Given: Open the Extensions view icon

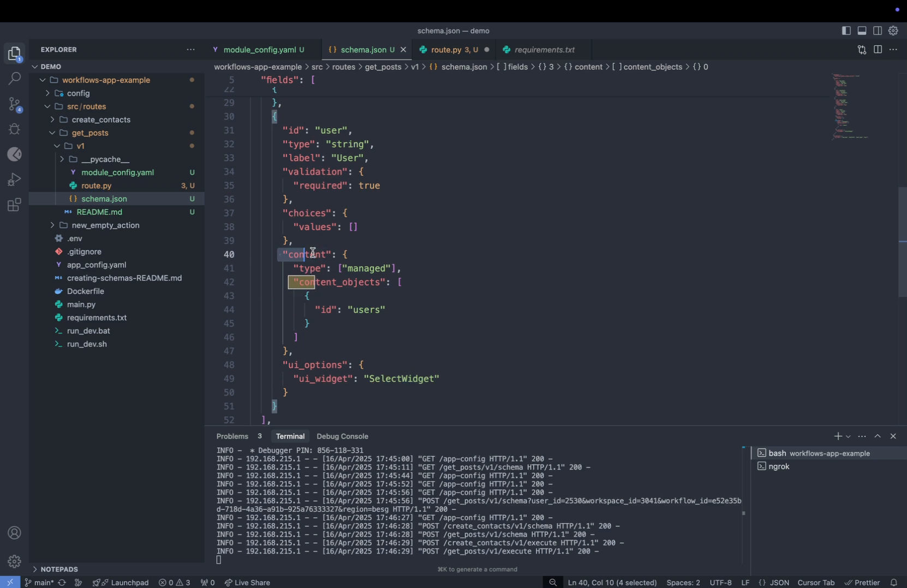Looking at the screenshot, I should (15, 205).
